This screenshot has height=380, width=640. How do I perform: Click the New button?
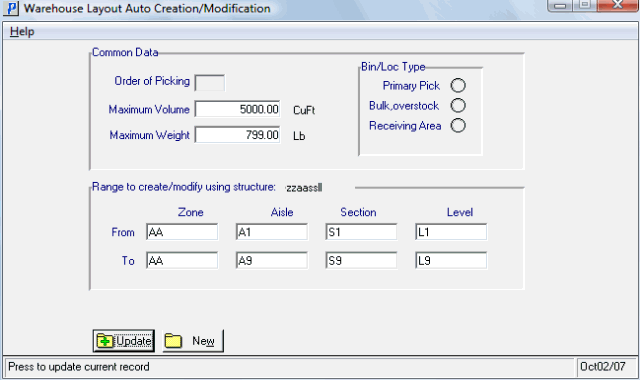tap(193, 341)
